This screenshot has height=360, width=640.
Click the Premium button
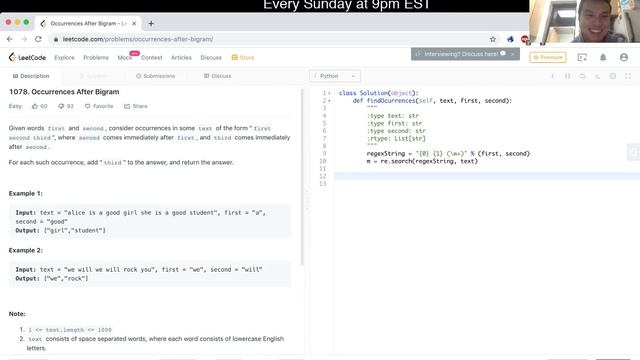pyautogui.click(x=548, y=58)
